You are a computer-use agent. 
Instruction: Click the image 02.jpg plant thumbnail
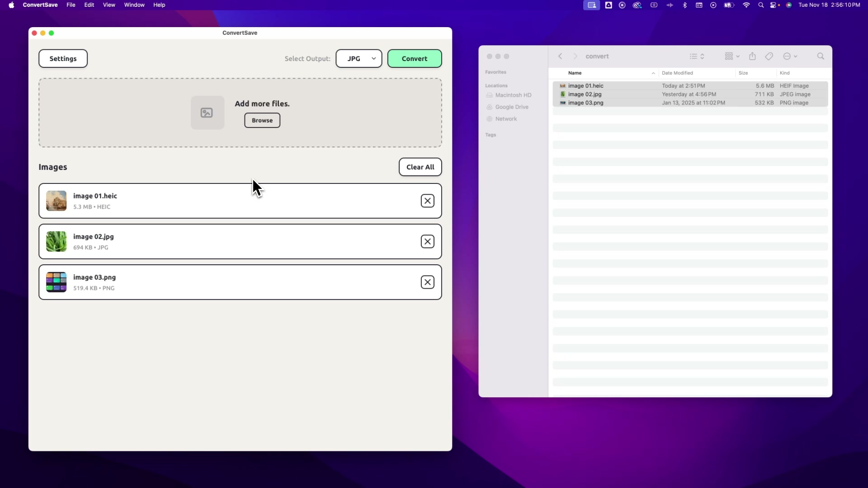57,242
